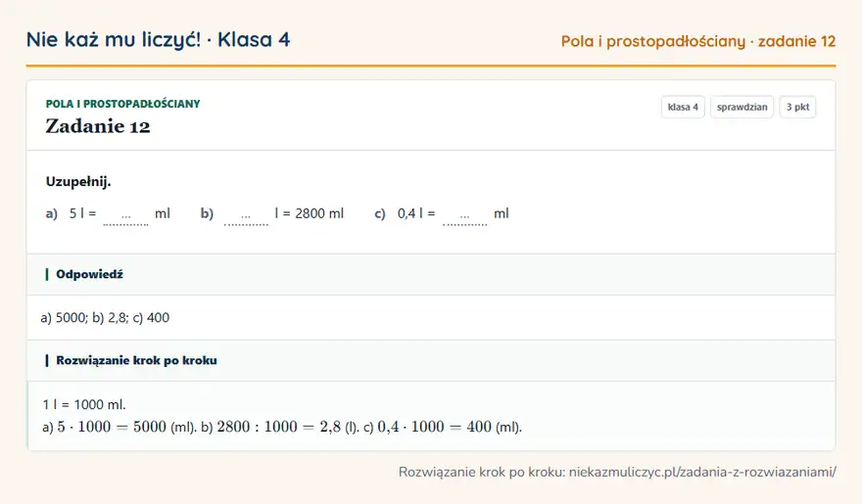Click the blank field after '5 l ='
This screenshot has height=504, width=862.
pyautogui.click(x=125, y=217)
